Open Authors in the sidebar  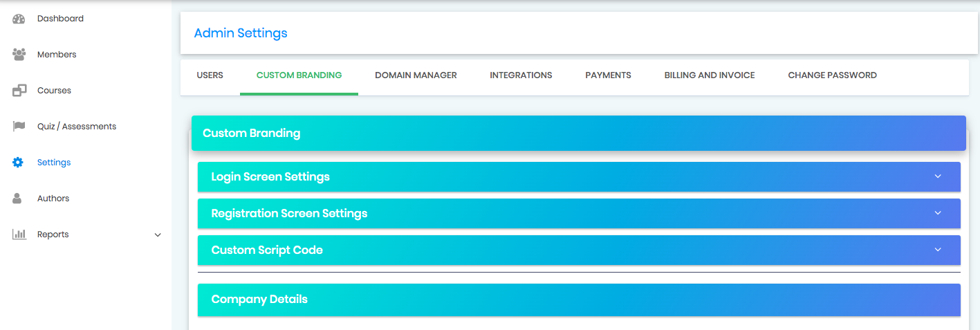53,199
